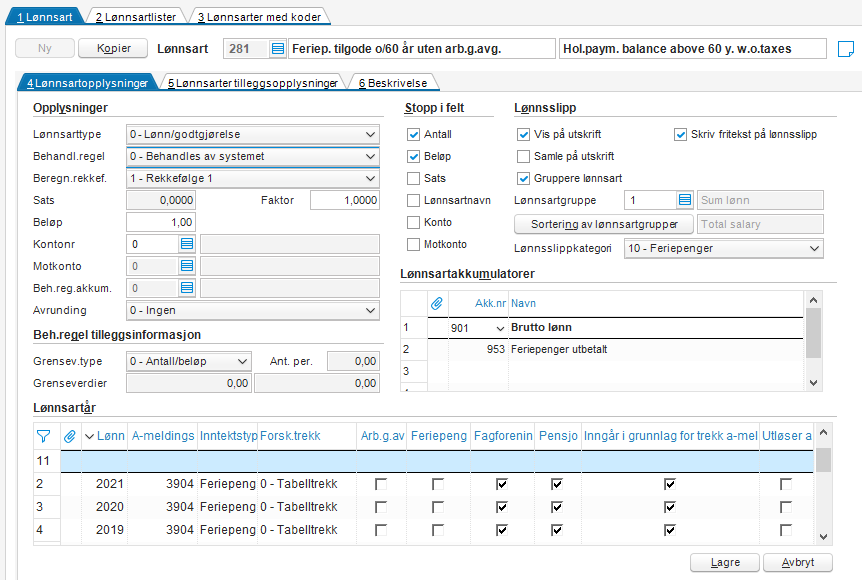
Task: Open Akk.nr 901 dropdown arrow
Action: click(500, 328)
